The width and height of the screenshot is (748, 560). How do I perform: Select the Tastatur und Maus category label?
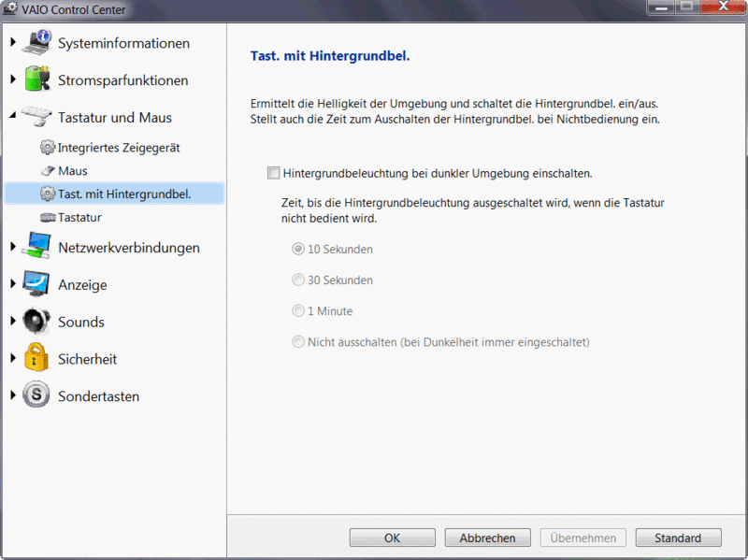(115, 118)
